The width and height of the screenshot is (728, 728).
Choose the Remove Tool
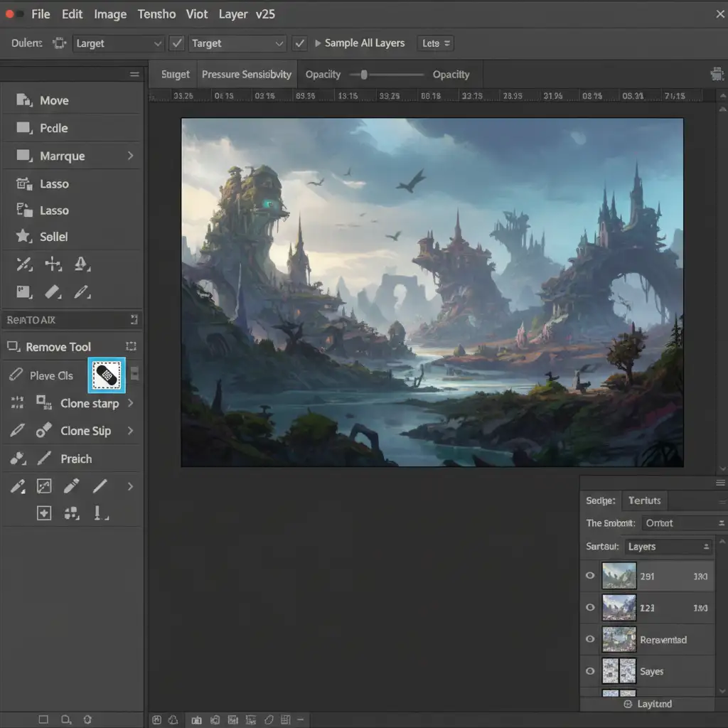(x=58, y=347)
